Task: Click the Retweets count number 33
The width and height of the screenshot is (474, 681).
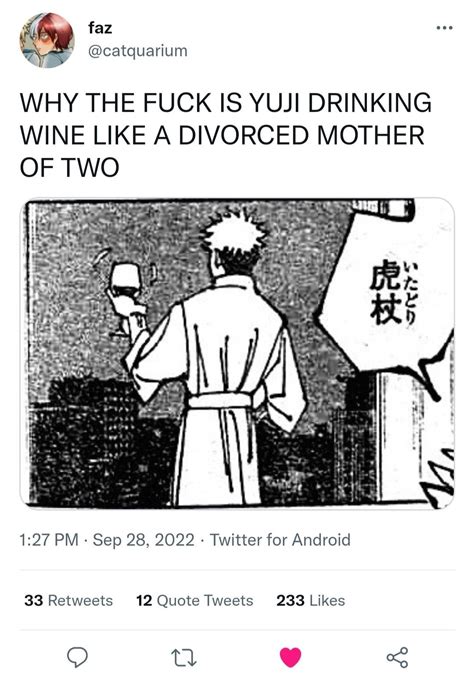Action: [34, 600]
